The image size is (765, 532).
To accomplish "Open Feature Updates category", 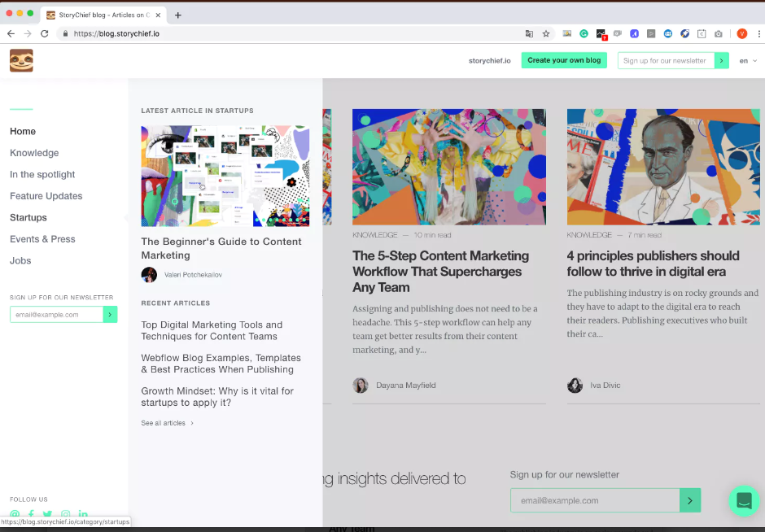I will [46, 195].
